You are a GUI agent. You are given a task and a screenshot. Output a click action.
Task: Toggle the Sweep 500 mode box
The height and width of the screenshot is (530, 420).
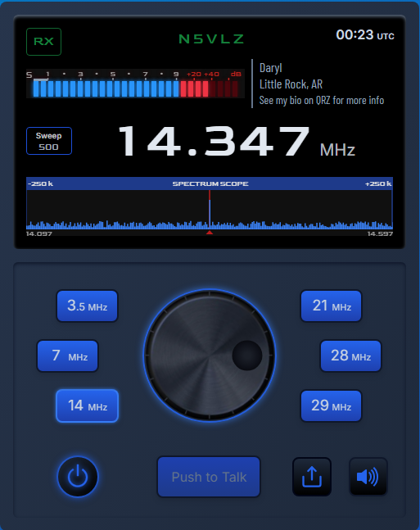pyautogui.click(x=49, y=141)
